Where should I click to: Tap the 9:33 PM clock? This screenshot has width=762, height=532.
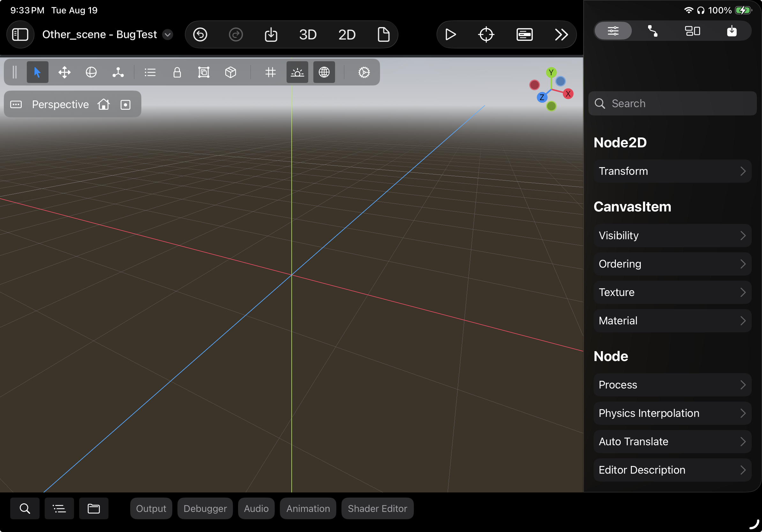[x=27, y=10]
